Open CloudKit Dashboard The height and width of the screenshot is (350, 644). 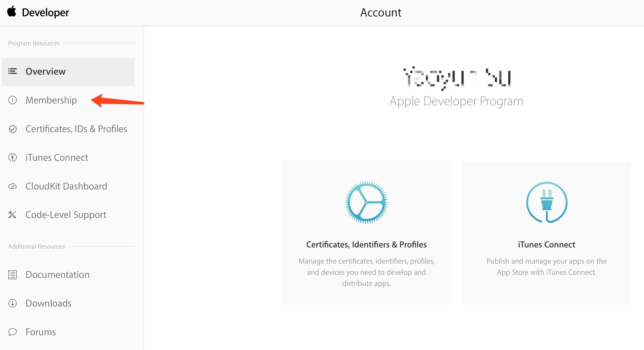[x=66, y=186]
